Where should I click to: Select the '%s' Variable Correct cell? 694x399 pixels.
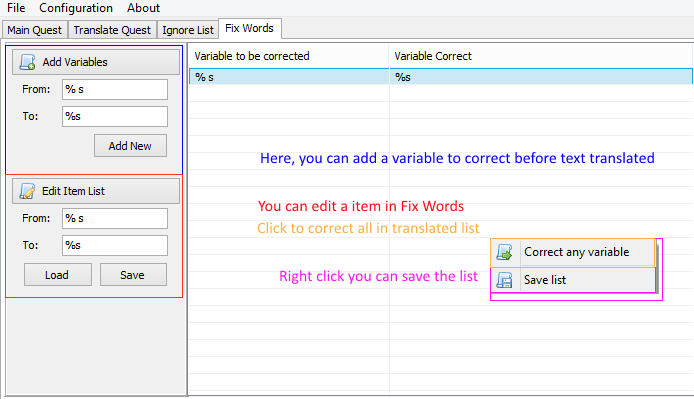coord(541,77)
